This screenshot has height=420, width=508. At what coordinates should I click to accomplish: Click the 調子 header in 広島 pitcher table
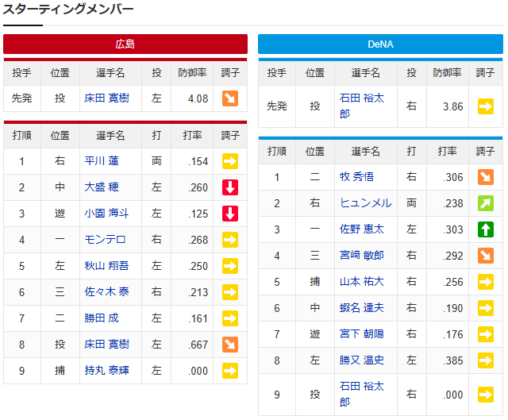230,73
